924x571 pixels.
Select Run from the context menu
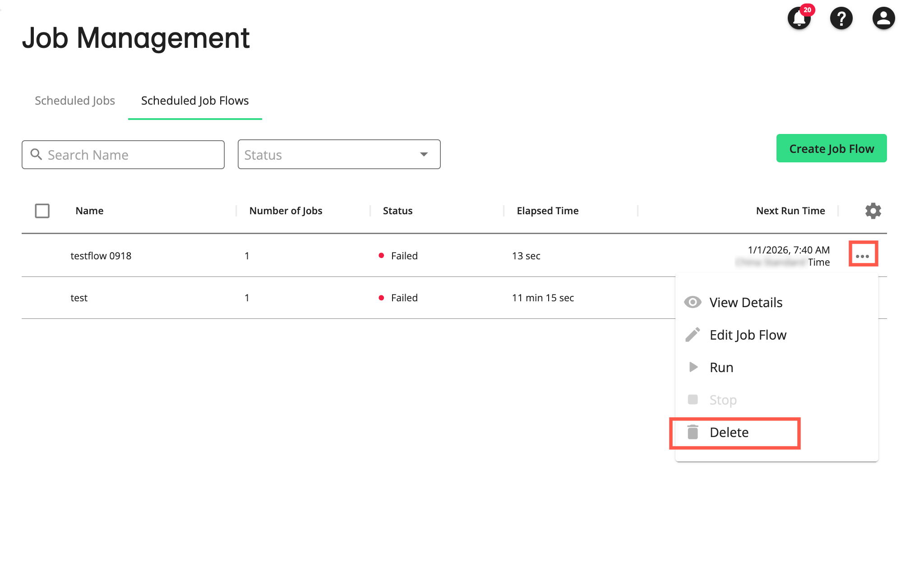[721, 367]
